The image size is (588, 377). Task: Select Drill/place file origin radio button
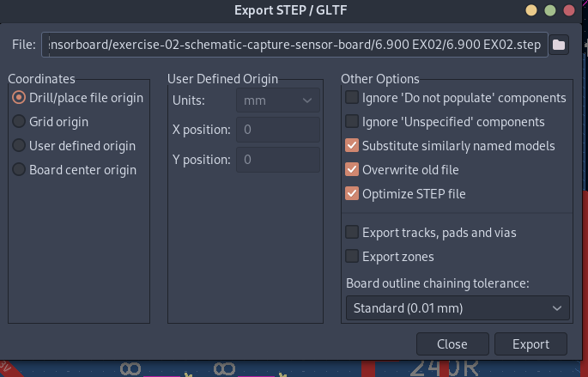[19, 98]
